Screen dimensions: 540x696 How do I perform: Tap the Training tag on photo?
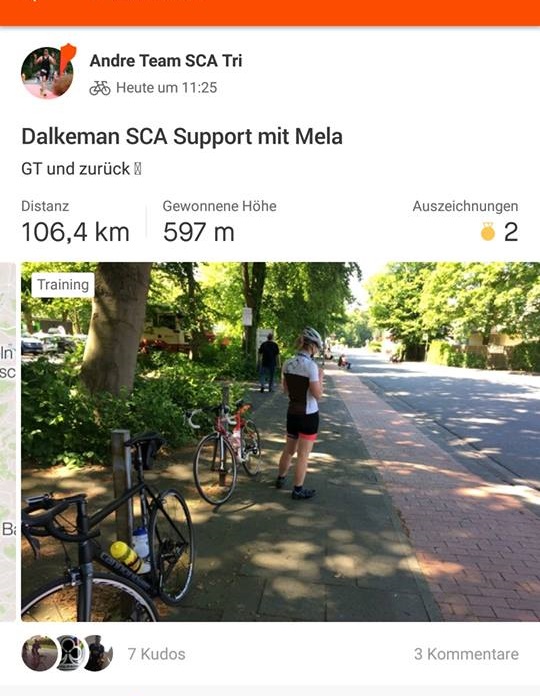coord(63,285)
